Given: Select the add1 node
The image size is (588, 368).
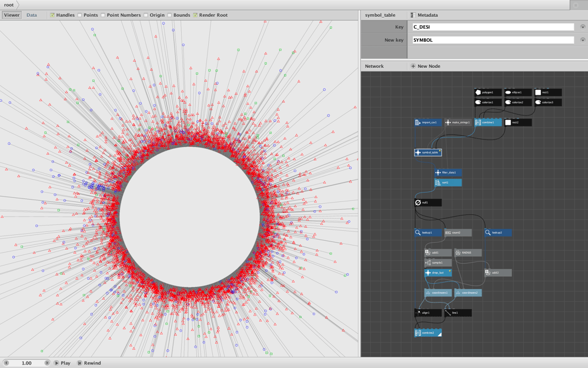Looking at the screenshot, I should (438, 253).
